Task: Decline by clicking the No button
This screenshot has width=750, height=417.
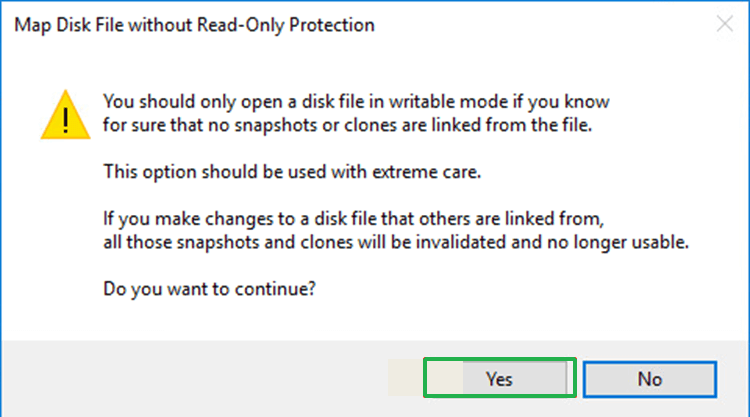Action: [650, 379]
